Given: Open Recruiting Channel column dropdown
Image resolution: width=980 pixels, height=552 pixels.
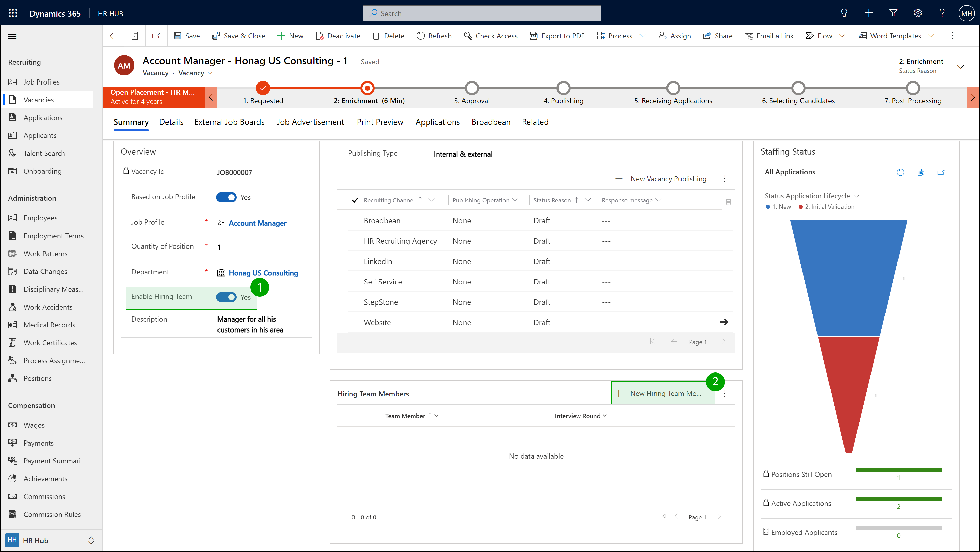Looking at the screenshot, I should click(x=431, y=200).
